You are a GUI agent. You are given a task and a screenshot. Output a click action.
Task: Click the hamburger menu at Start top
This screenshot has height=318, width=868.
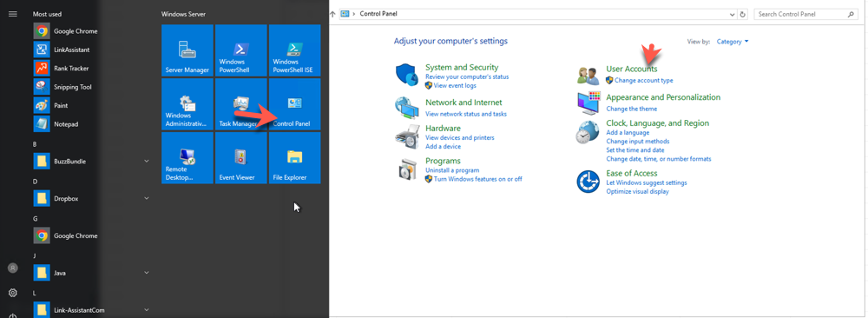(13, 14)
